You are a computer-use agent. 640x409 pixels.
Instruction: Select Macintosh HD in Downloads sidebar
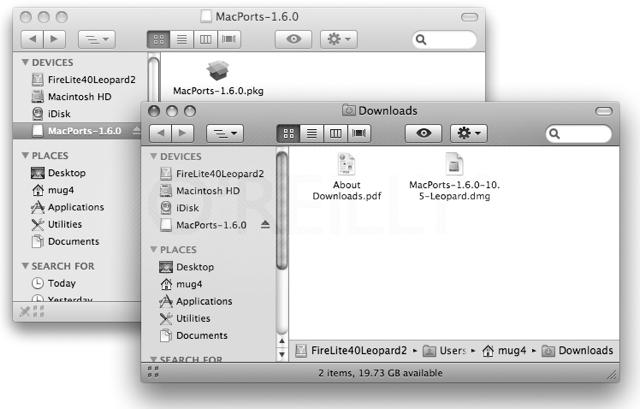[x=200, y=191]
